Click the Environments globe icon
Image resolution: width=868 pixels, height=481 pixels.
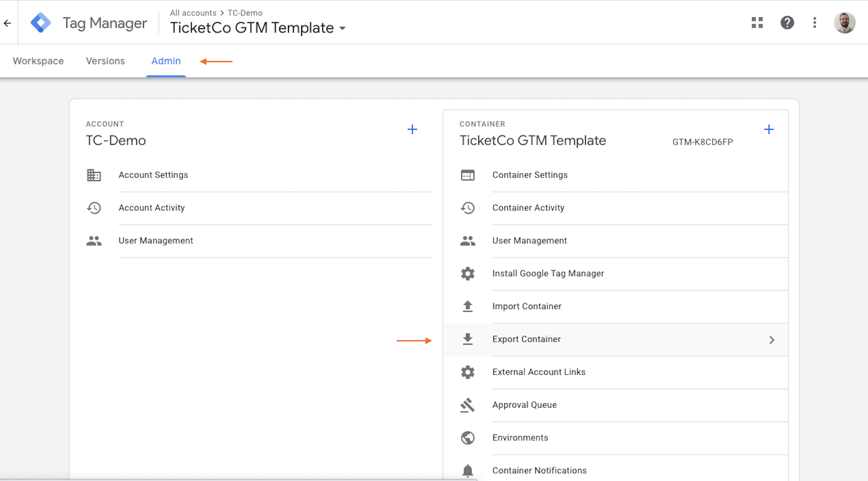tap(468, 438)
